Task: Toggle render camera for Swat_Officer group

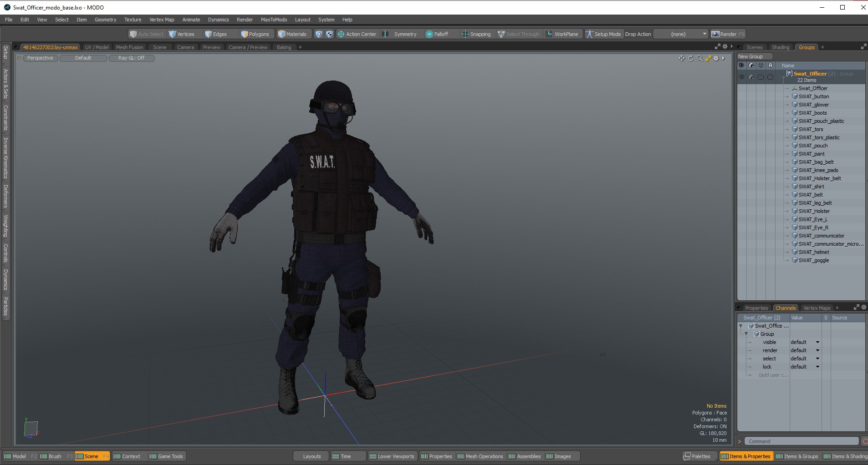Action: 751,77
